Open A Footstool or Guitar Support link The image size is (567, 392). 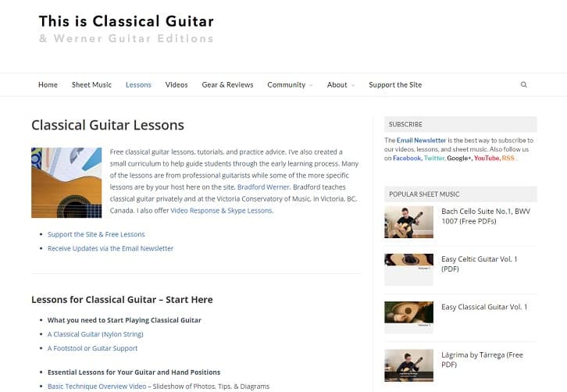(x=92, y=348)
